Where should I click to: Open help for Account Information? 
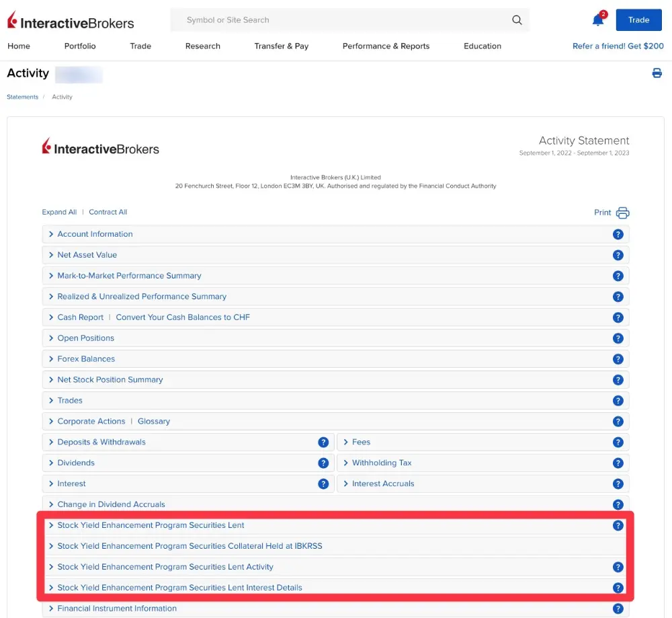pos(618,234)
